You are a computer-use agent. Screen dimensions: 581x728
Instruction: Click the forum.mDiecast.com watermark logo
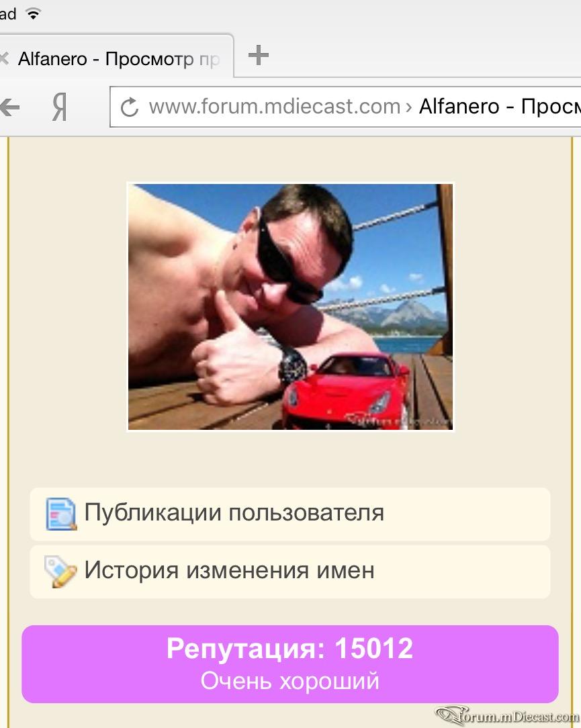point(507,715)
